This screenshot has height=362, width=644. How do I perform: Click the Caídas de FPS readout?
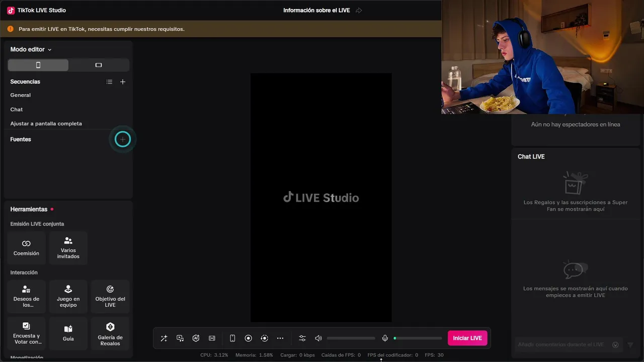[341, 355]
